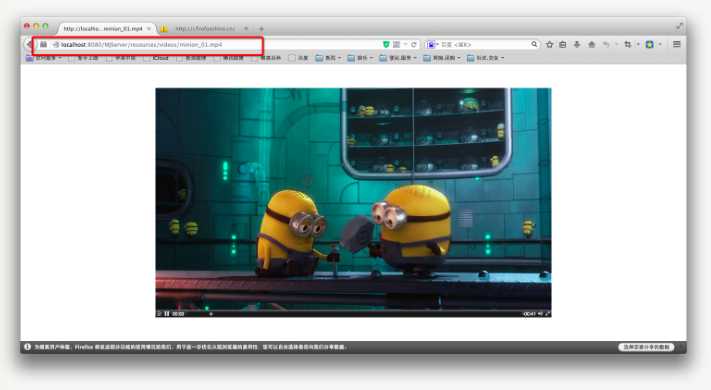Open the downloads arrow icon
The image size is (711, 390).
coord(577,44)
